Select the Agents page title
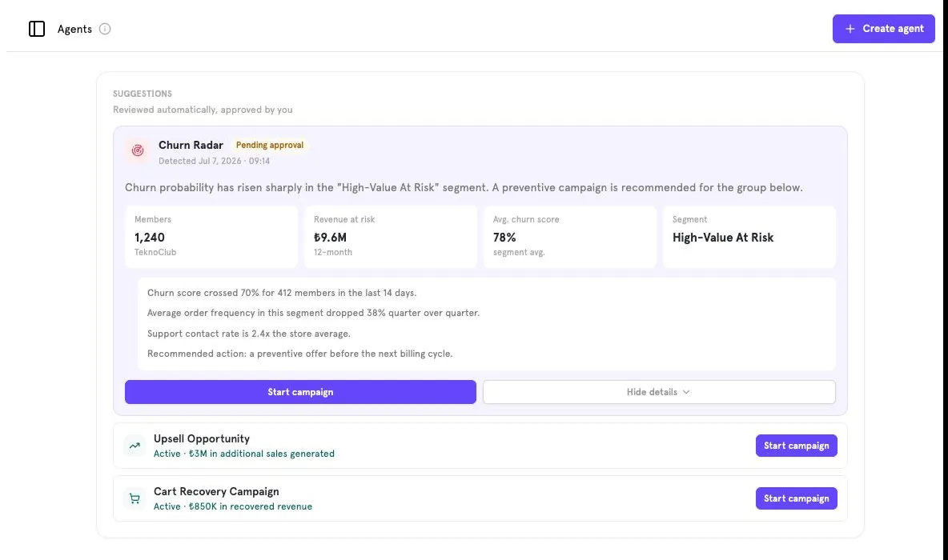 [x=74, y=29]
